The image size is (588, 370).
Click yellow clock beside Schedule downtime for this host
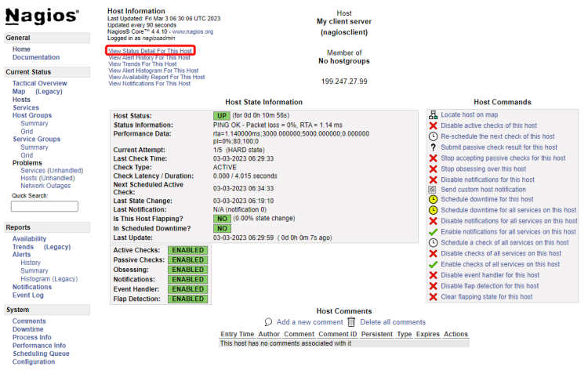[x=433, y=199]
